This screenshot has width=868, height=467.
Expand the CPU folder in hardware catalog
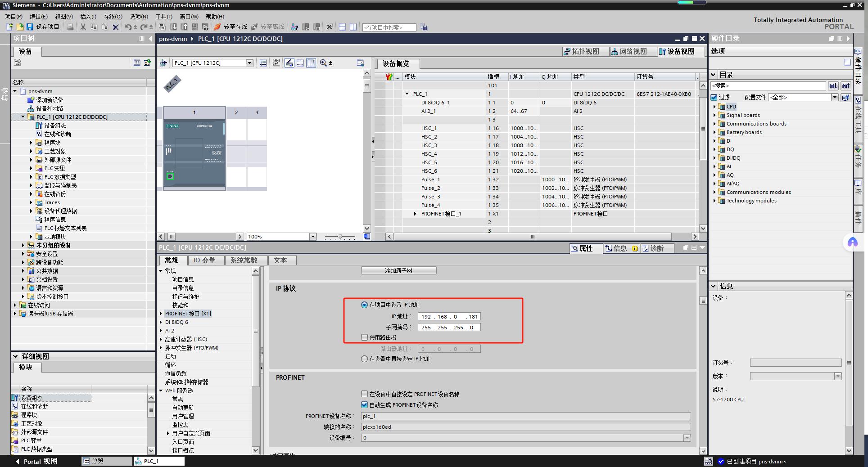(714, 107)
